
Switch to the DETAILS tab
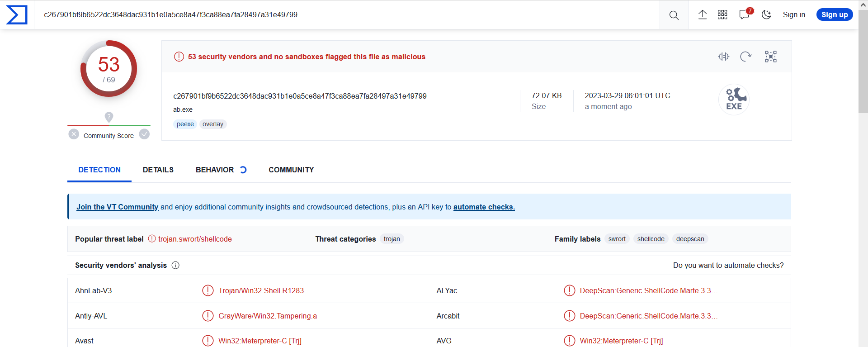click(158, 170)
